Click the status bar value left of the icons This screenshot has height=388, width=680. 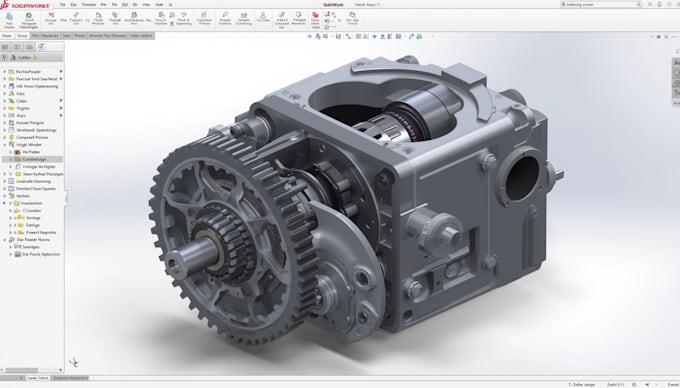click(615, 385)
